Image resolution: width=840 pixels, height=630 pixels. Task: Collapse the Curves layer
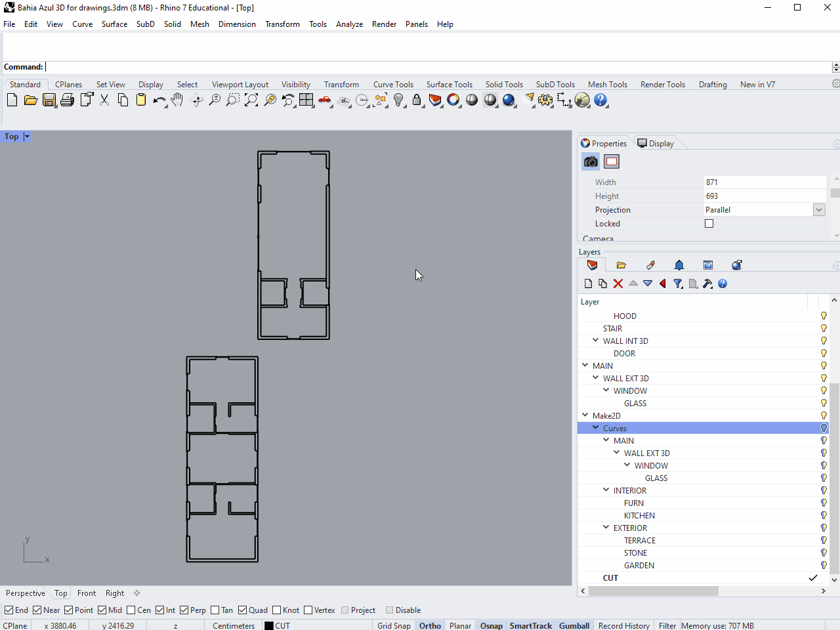click(596, 428)
